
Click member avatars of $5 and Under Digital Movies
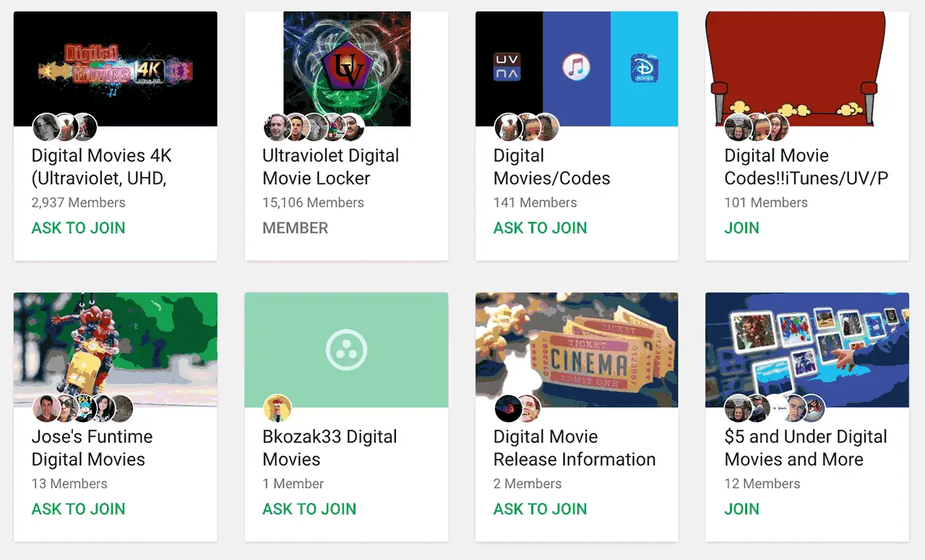pyautogui.click(x=775, y=408)
